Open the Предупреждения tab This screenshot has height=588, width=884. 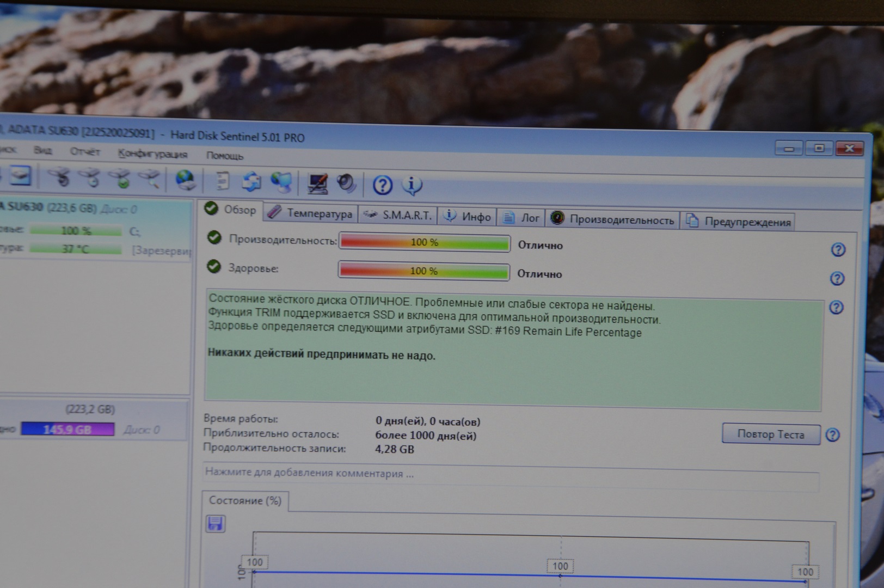click(x=739, y=222)
